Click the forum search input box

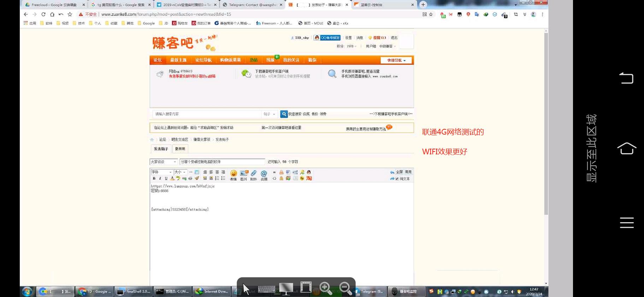click(x=207, y=114)
